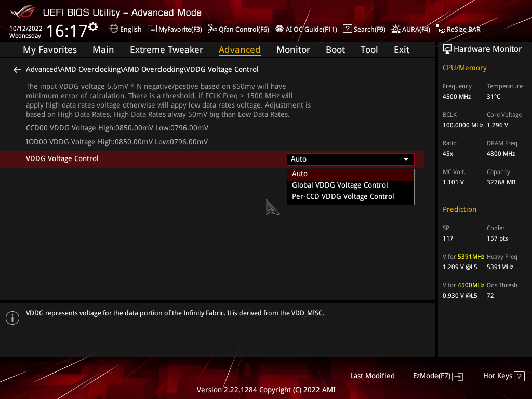Click the BIOS version copyright text
Screen dimensions: 532x399
tap(266, 390)
